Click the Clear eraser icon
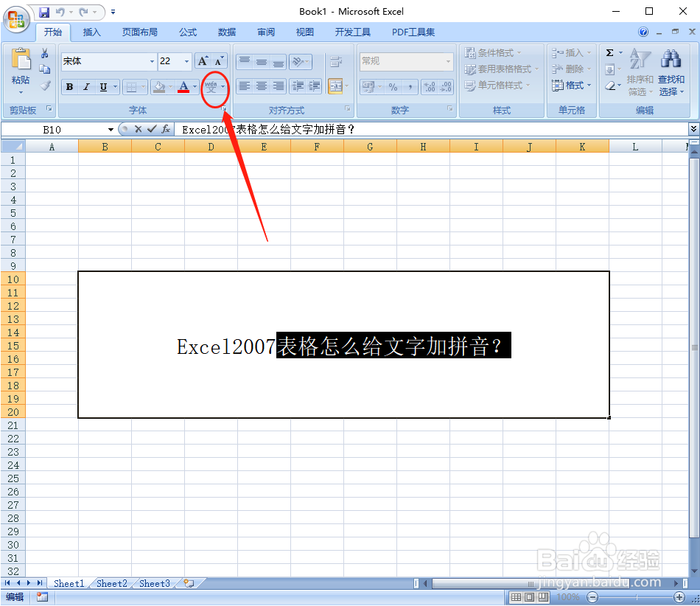Viewport: 700px width, 606px height. click(x=610, y=86)
